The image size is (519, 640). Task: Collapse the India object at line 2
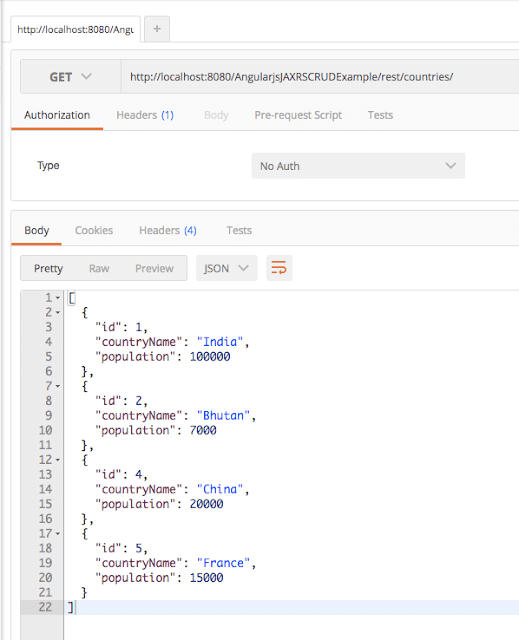[x=58, y=313]
